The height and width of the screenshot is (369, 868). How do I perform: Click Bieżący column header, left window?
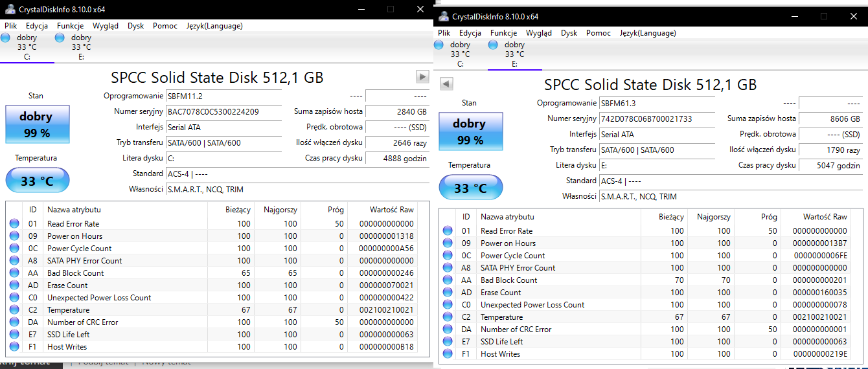pos(231,210)
